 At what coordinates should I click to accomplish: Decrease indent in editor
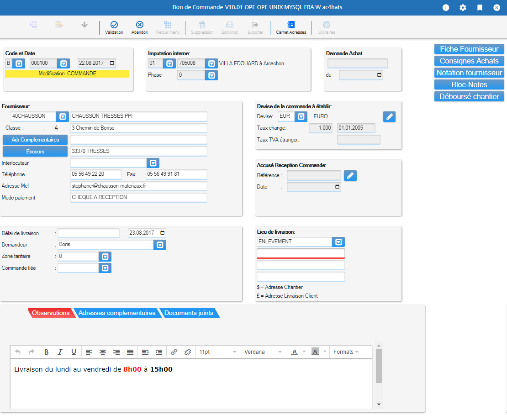click(x=145, y=352)
